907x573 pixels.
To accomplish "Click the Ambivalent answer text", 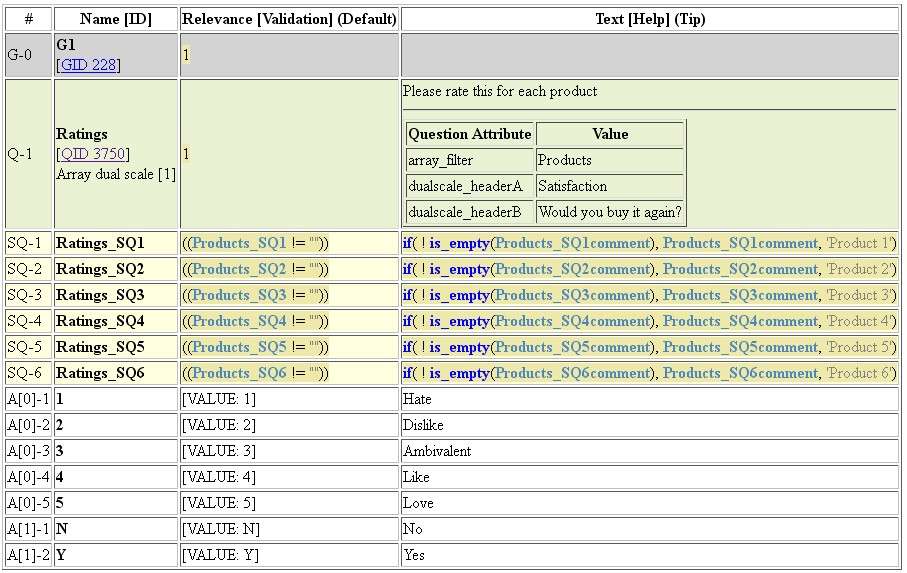I will click(437, 451).
